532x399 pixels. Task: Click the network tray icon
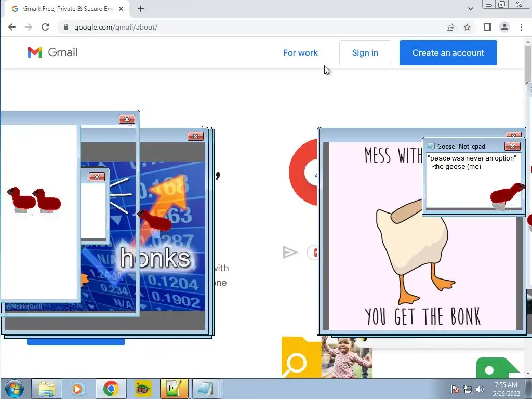(468, 389)
